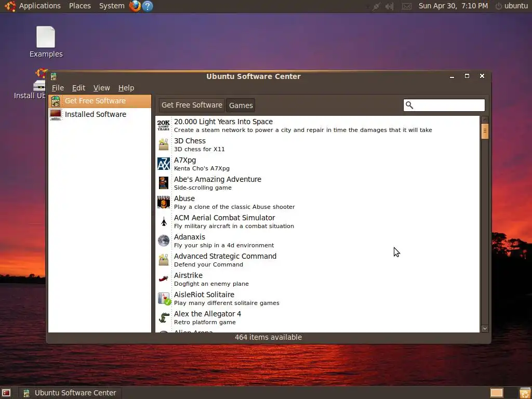532x399 pixels.
Task: Click the Installed Software monitor icon
Action: (55, 114)
